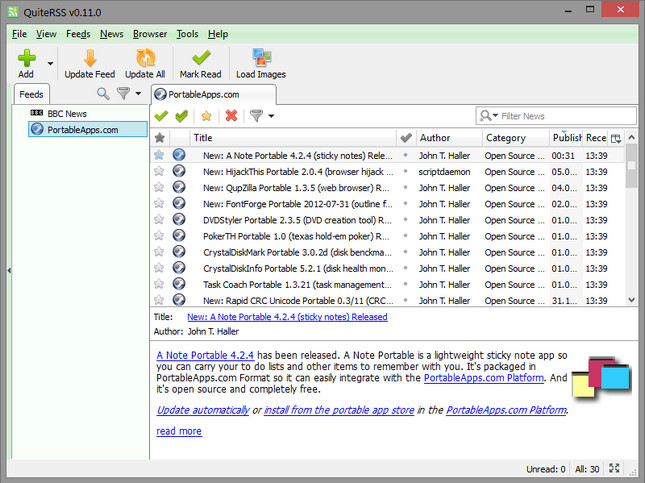The width and height of the screenshot is (645, 483).
Task: Toggle star for FontForge Portable row
Action: tap(159, 203)
